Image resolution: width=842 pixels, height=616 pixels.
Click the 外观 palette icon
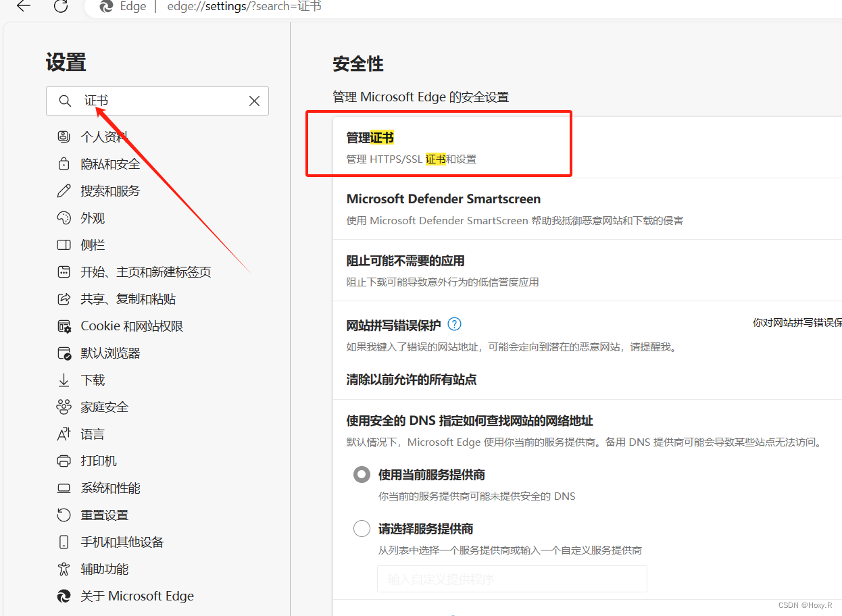pos(64,217)
